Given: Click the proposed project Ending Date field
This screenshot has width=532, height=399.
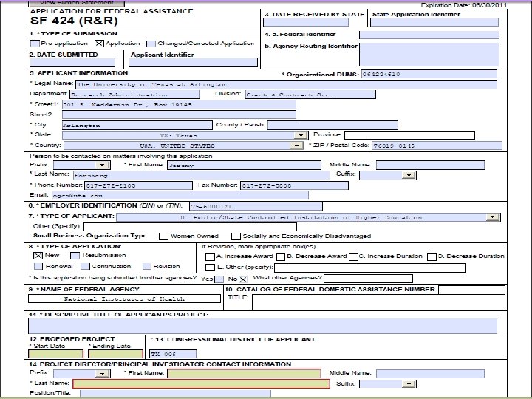Looking at the screenshot, I should click(116, 354).
